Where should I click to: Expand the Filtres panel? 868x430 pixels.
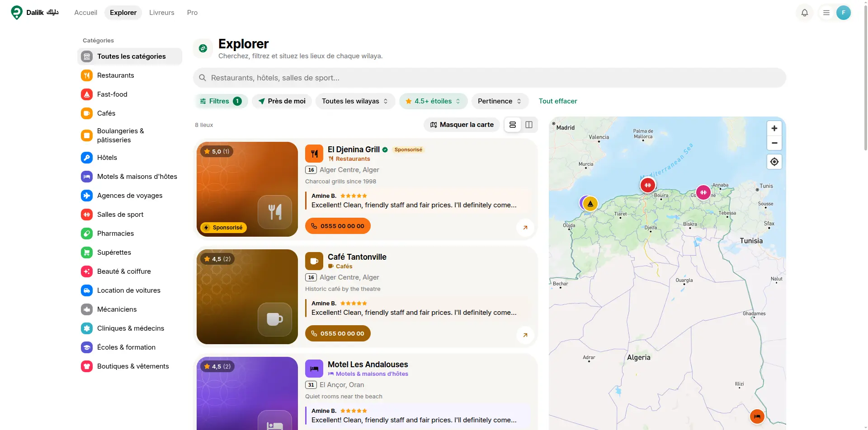[221, 101]
